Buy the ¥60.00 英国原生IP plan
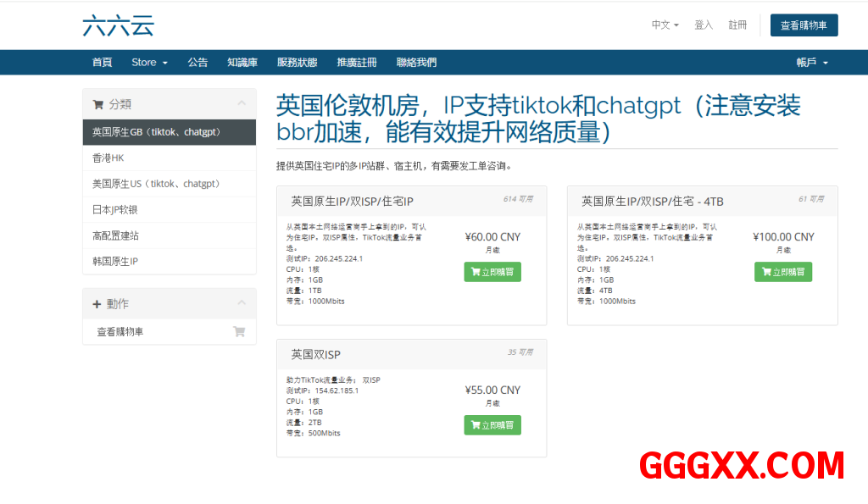The height and width of the screenshot is (504, 868). point(492,272)
